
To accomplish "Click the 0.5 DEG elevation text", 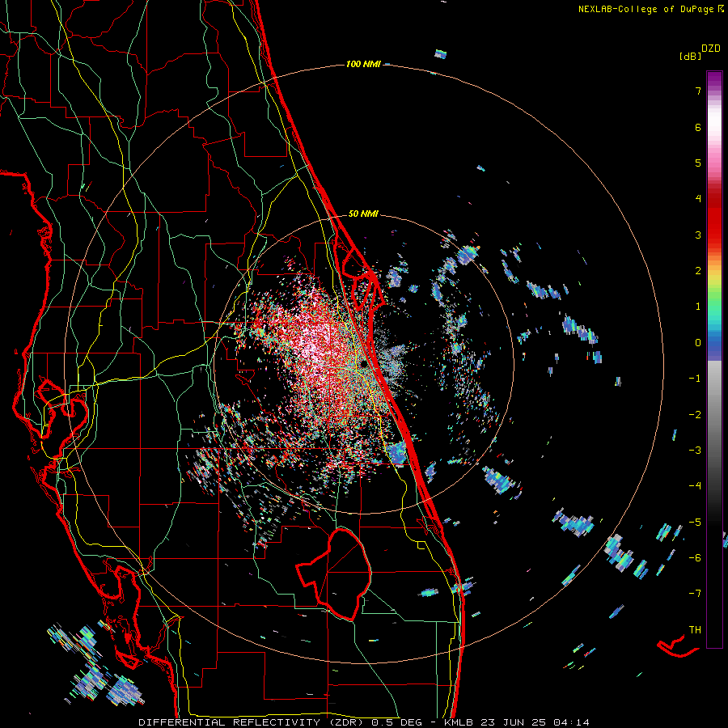I will click(396, 722).
